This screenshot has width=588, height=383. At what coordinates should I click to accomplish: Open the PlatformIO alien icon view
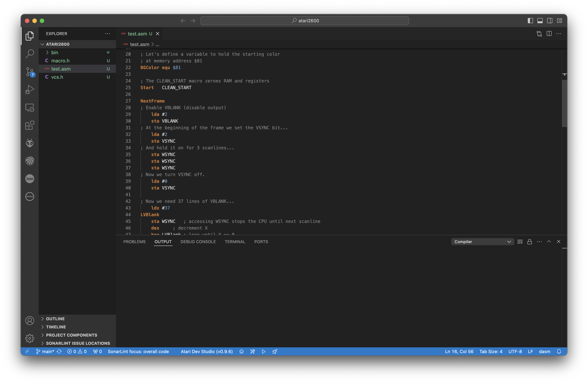tap(30, 143)
